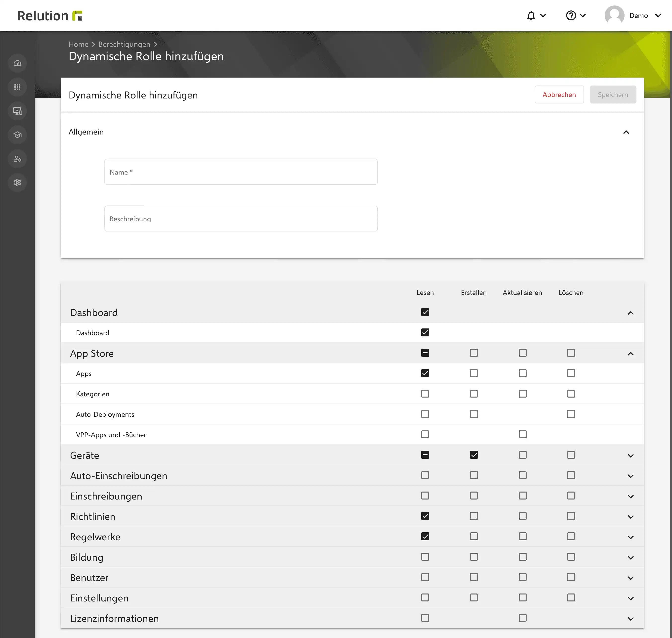
Task: Enable Löschen for Kategorien
Action: (x=571, y=394)
